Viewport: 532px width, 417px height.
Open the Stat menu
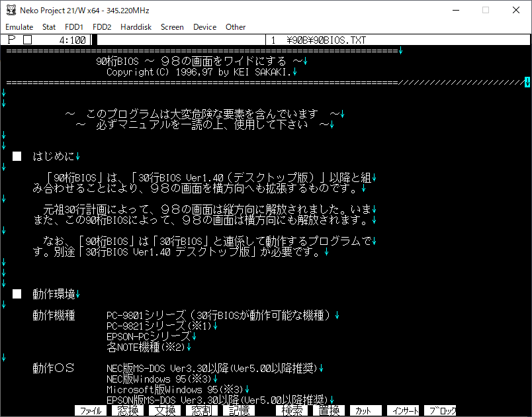point(49,27)
